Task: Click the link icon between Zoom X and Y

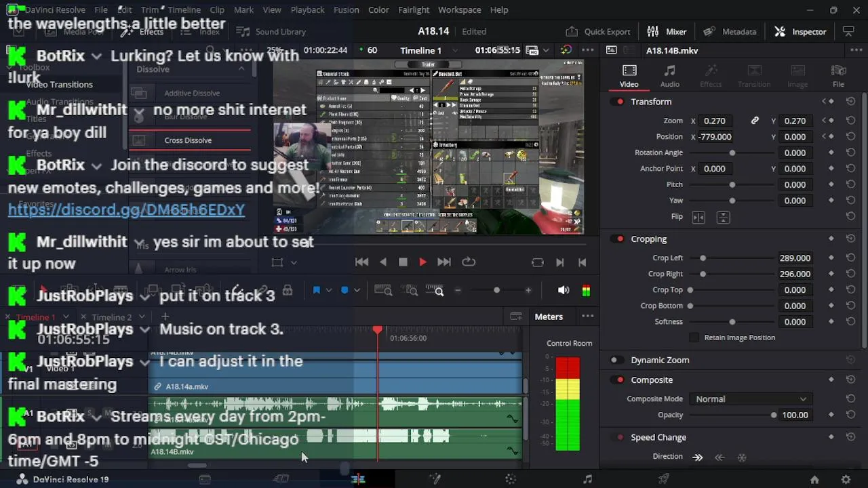Action: (755, 121)
